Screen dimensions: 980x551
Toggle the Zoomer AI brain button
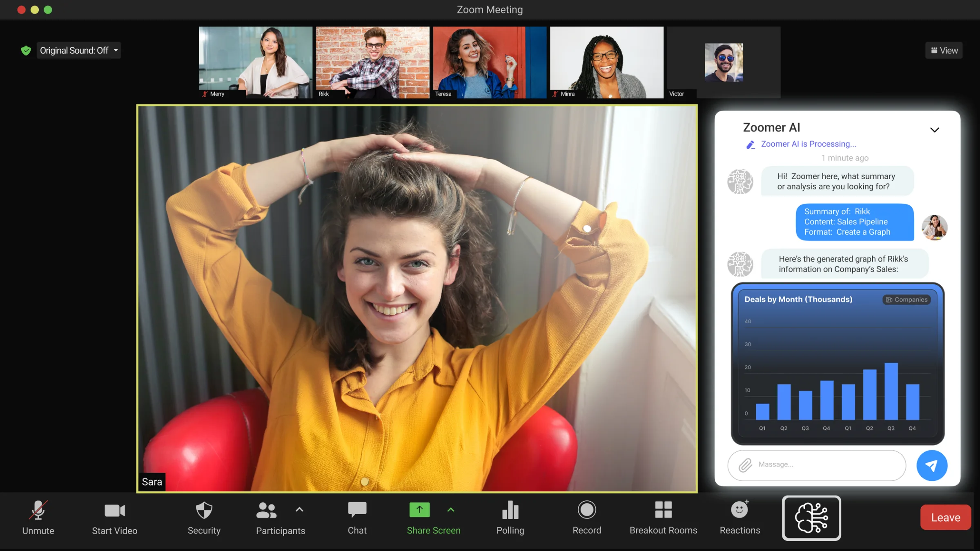(x=811, y=518)
